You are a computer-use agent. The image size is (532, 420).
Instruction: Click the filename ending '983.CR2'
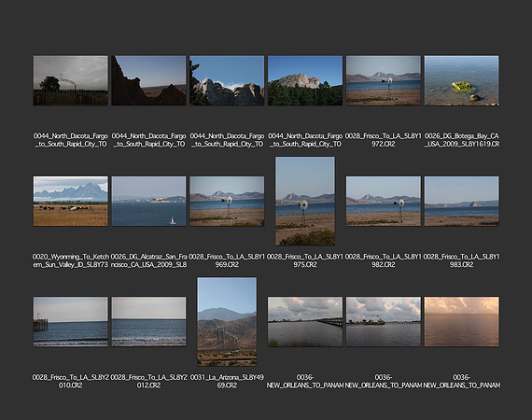461,260
